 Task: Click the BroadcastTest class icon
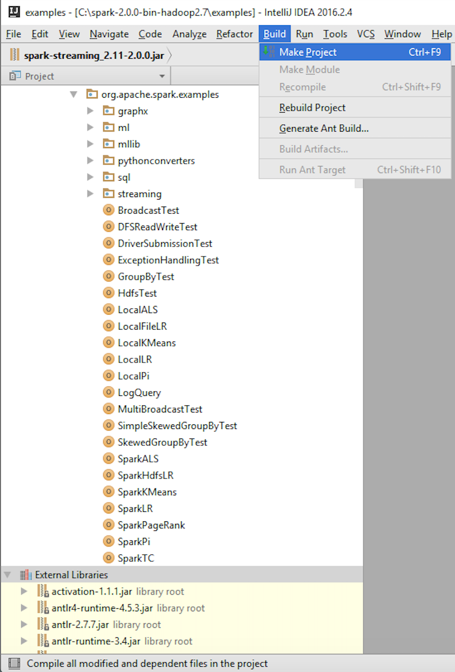coord(108,210)
